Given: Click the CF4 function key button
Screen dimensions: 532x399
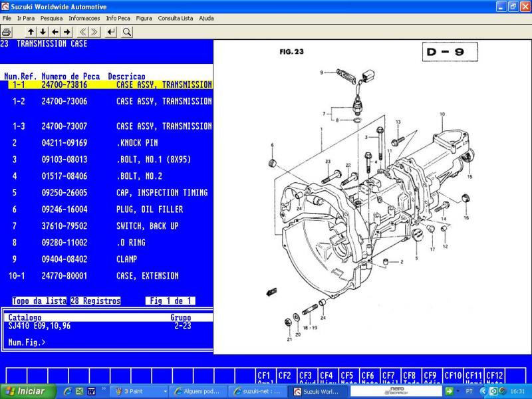Looking at the screenshot, I should coord(329,376).
